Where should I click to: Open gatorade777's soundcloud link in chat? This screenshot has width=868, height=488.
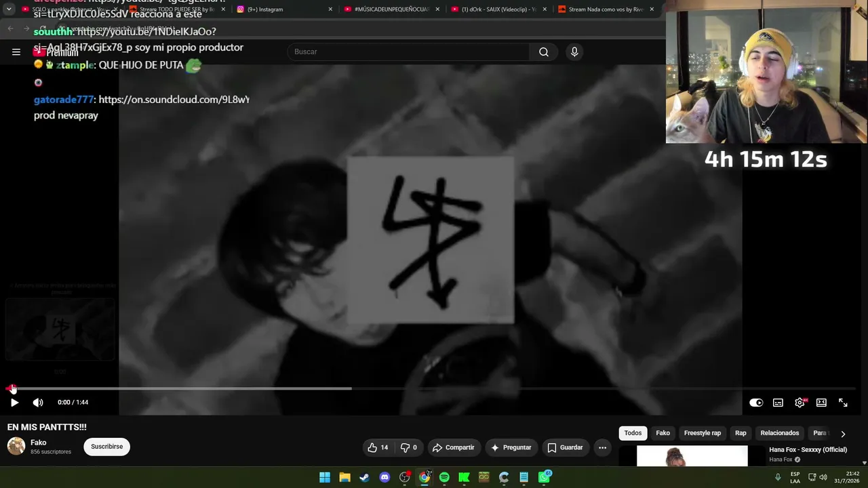(174, 100)
